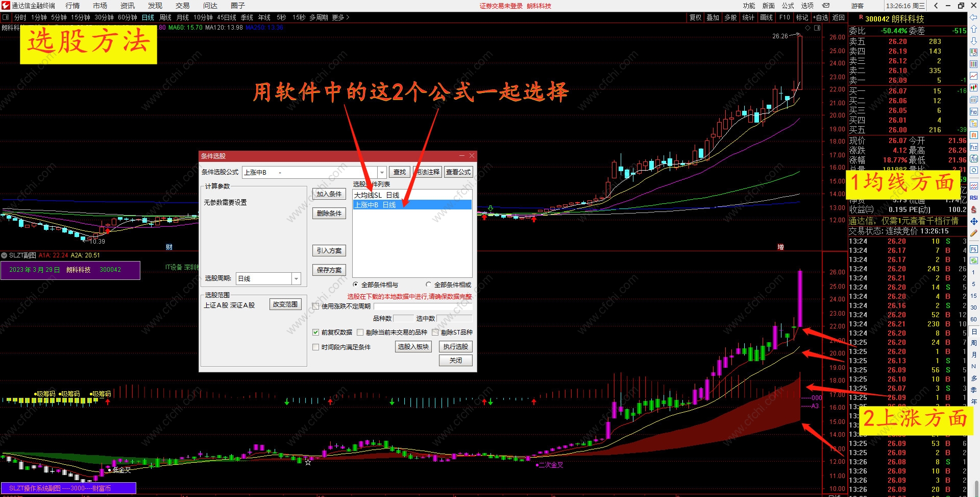
Task: Open the 资讯 menu
Action: 128,6
